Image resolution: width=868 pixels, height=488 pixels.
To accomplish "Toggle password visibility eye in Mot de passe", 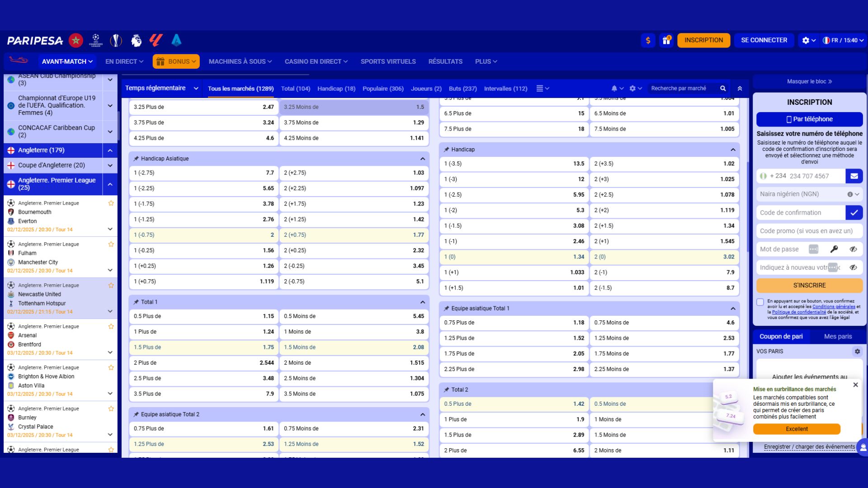I will pyautogui.click(x=853, y=249).
